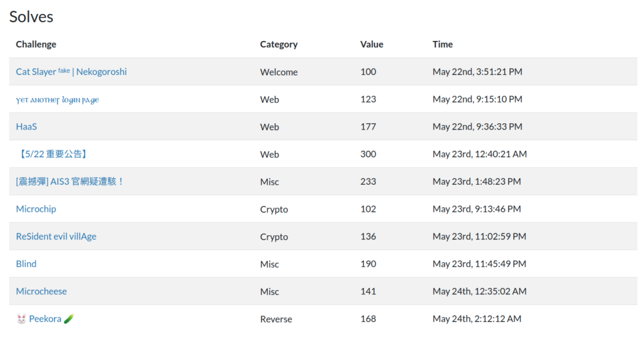Click the May 24th, 2:12:12 AM timestamp

pyautogui.click(x=477, y=319)
